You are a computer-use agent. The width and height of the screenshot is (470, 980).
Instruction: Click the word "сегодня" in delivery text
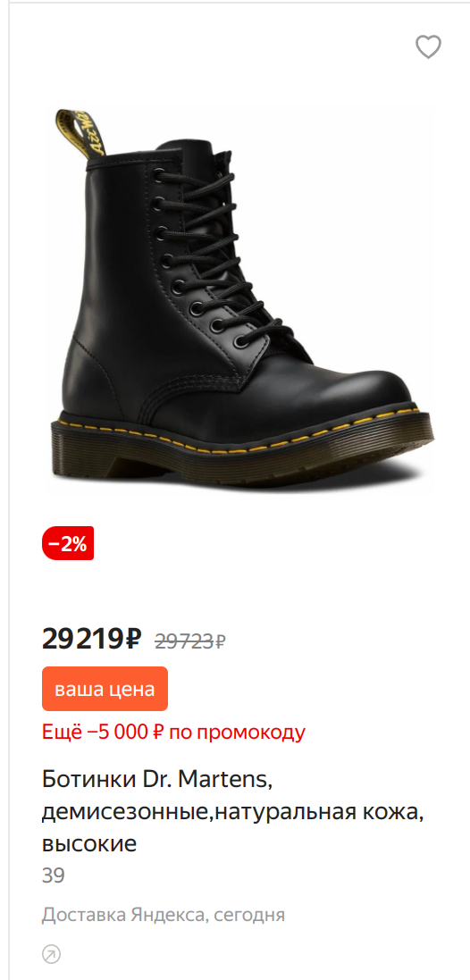(x=249, y=916)
